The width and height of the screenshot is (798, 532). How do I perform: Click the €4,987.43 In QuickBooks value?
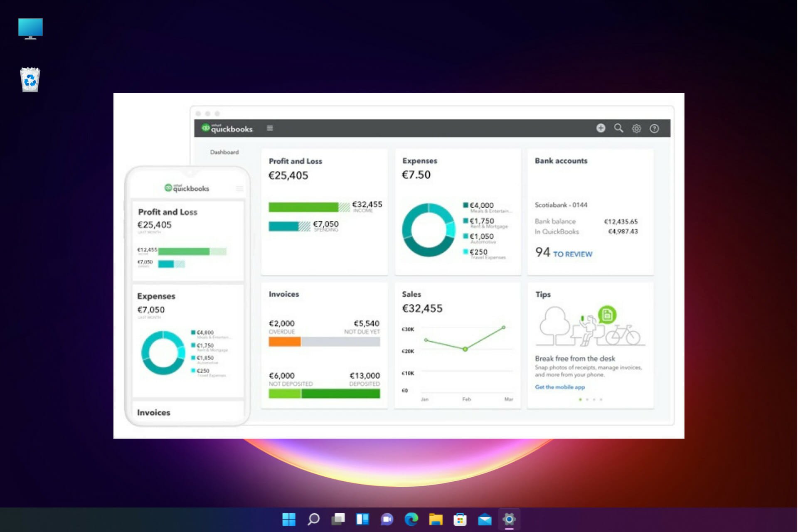coord(623,232)
